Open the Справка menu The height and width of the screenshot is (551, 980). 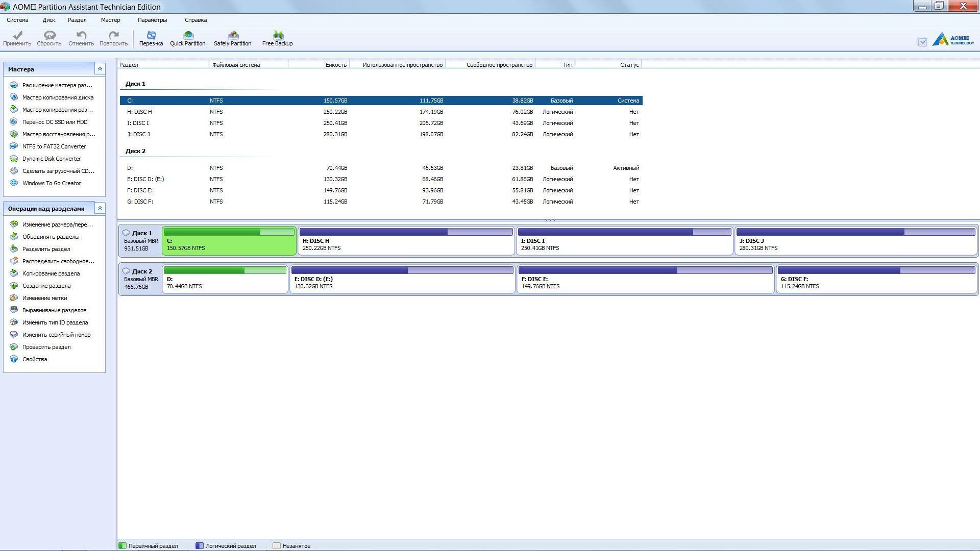click(195, 20)
